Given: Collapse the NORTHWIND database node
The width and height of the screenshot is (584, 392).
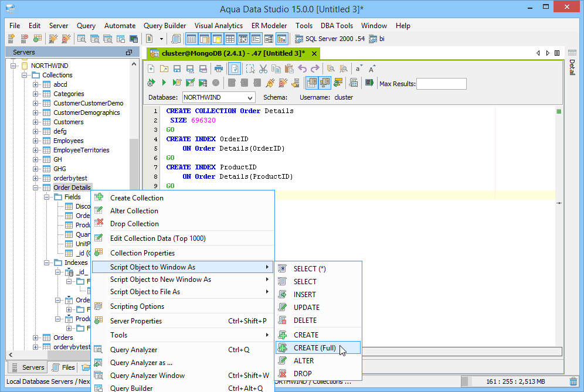Looking at the screenshot, I should click(x=13, y=66).
